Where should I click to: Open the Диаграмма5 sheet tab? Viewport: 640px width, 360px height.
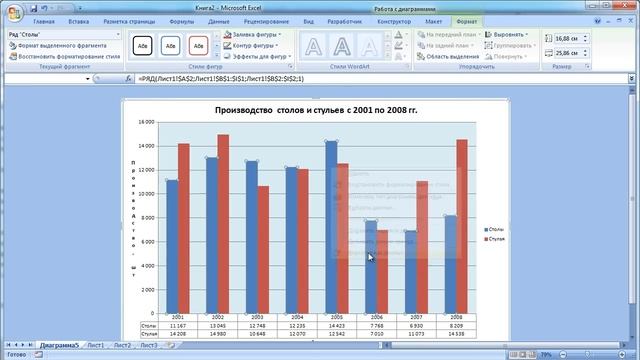[x=59, y=345]
